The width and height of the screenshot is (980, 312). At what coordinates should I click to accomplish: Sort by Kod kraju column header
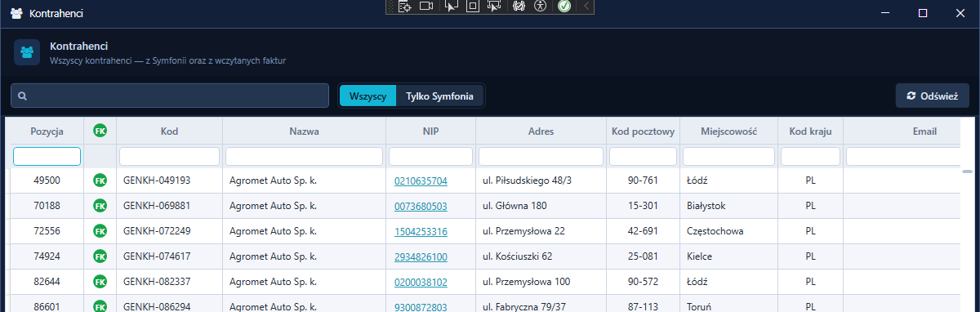coord(810,131)
